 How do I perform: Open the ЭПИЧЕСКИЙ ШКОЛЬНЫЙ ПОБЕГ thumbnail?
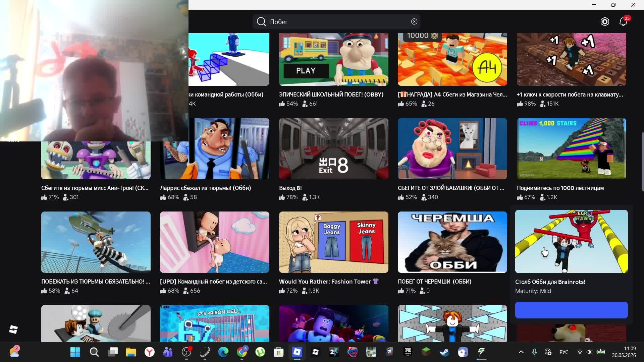(x=333, y=59)
